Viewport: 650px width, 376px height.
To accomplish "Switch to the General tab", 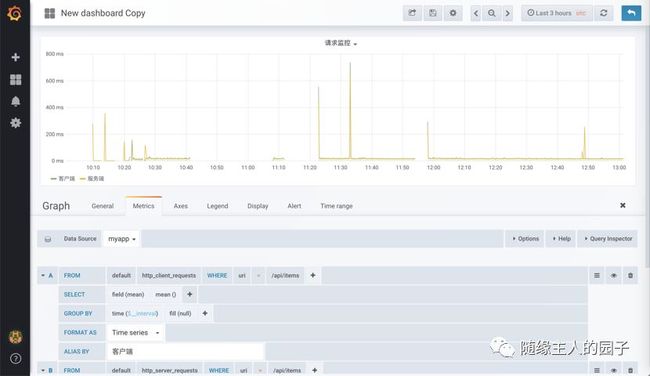I will [x=102, y=206].
